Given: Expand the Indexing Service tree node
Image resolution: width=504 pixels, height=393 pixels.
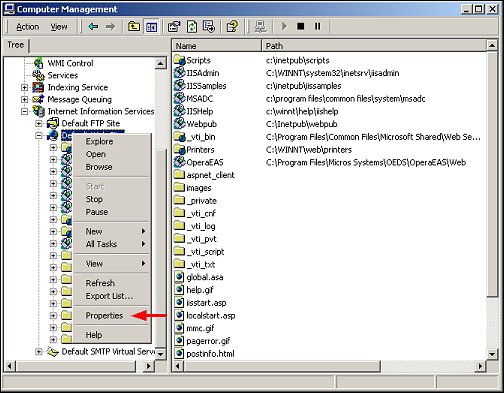Looking at the screenshot, I should click(24, 88).
